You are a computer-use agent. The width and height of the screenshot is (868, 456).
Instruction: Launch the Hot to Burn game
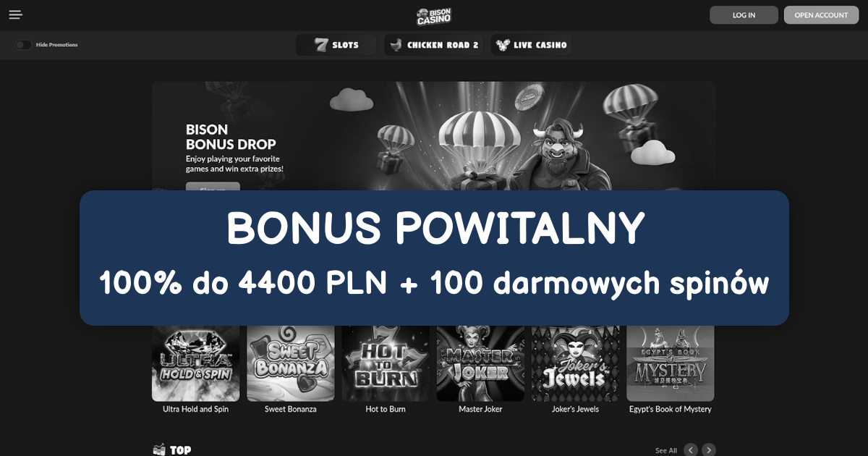386,363
